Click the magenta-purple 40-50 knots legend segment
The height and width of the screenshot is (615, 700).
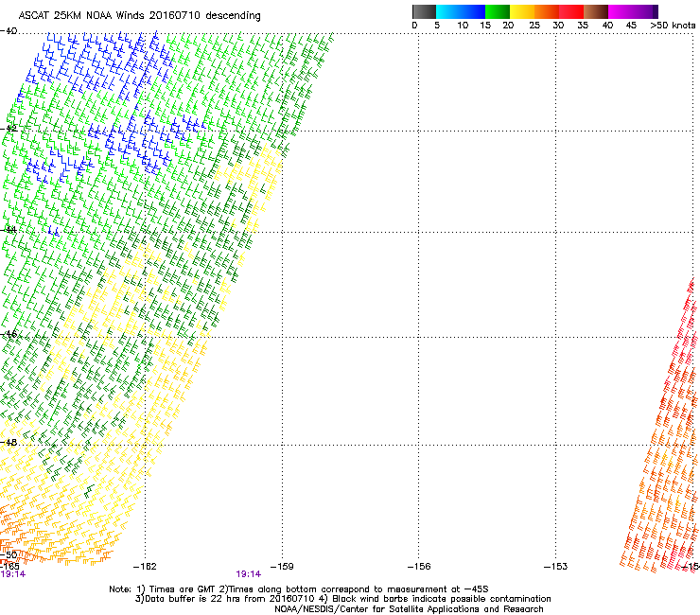633,11
